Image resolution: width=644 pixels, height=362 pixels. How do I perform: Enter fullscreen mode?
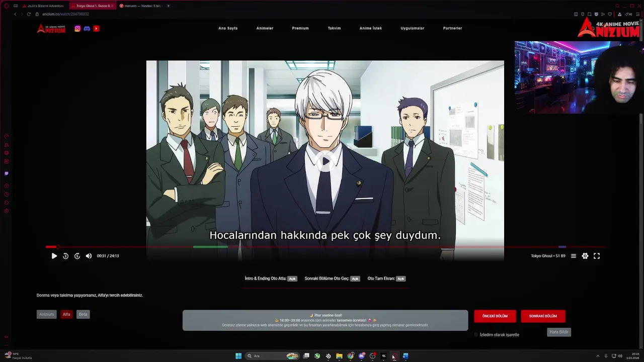coord(597,256)
